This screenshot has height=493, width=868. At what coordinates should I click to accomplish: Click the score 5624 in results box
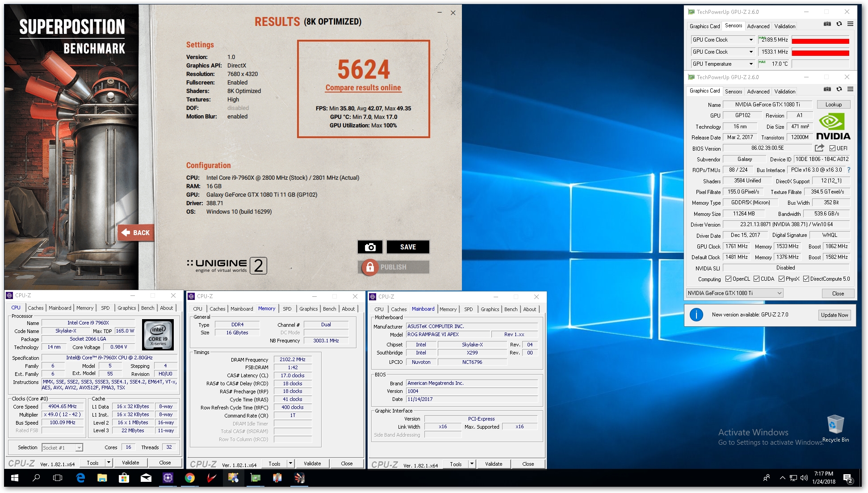pyautogui.click(x=363, y=69)
